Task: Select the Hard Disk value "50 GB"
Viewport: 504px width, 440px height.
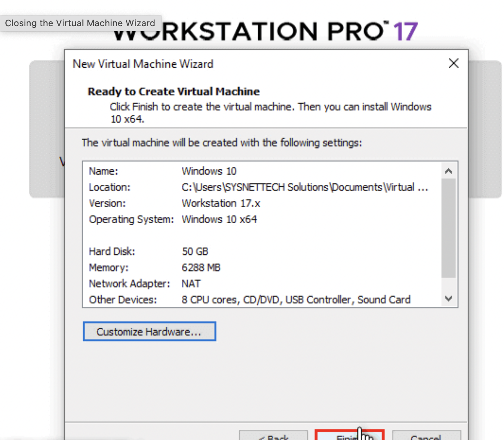Action: point(195,251)
